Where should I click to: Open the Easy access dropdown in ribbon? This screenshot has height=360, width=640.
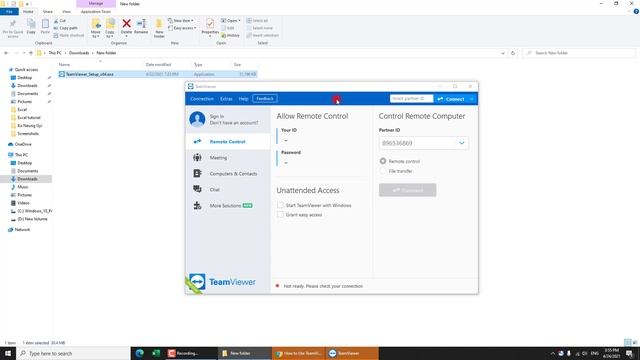pos(182,28)
